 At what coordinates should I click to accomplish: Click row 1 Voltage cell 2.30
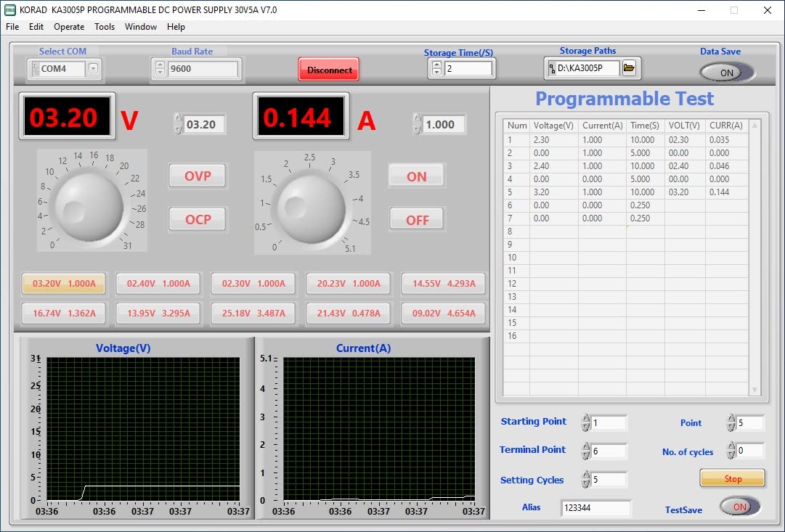(x=553, y=140)
